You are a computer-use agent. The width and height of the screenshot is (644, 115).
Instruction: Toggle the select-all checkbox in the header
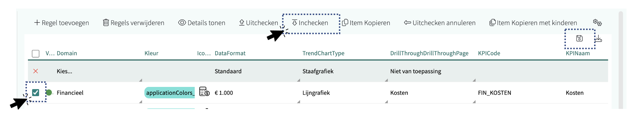[36, 53]
